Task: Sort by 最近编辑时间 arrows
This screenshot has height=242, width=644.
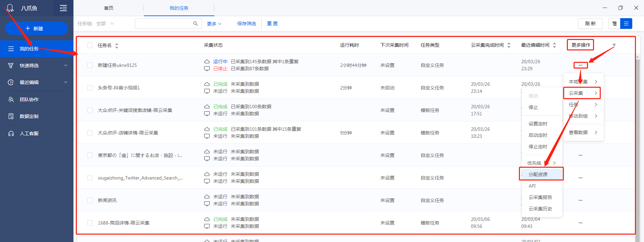Action: point(554,45)
